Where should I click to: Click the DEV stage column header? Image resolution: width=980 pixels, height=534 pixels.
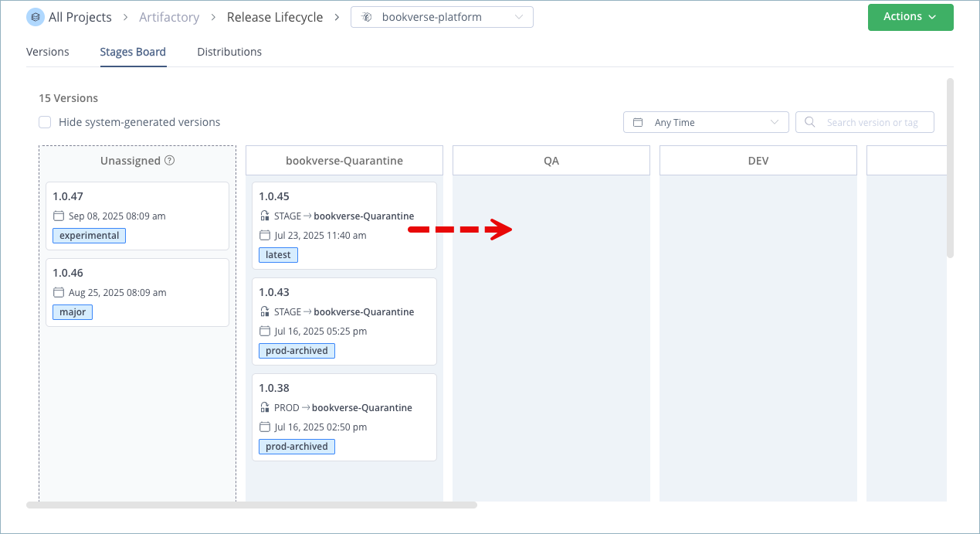[x=758, y=161]
